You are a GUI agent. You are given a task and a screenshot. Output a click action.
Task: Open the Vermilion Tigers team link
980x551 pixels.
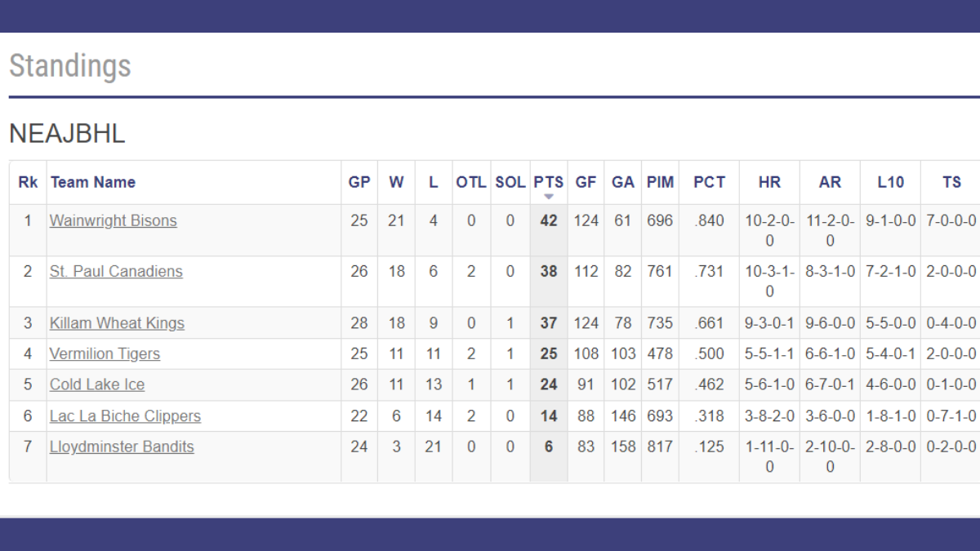tap(105, 354)
